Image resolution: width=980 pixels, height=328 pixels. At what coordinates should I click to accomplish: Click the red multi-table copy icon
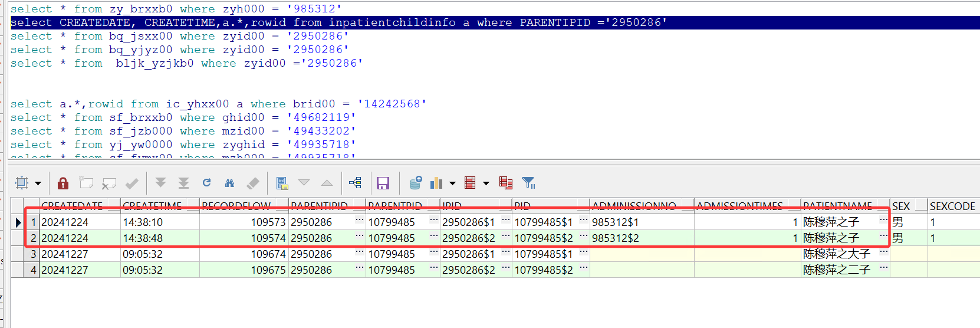tap(505, 183)
